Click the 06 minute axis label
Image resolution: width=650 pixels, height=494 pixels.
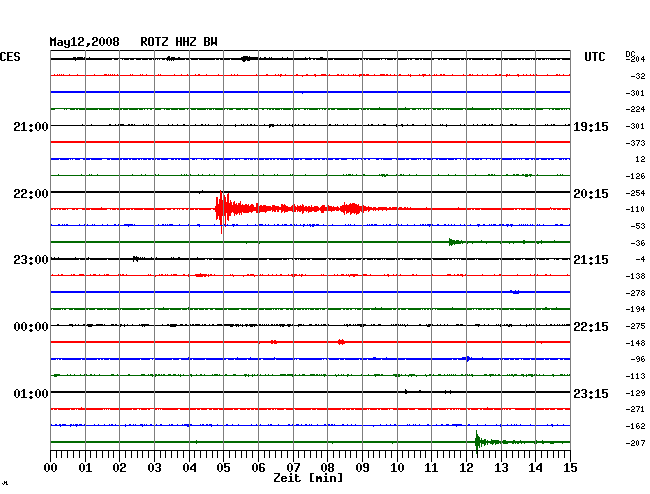pos(258,467)
